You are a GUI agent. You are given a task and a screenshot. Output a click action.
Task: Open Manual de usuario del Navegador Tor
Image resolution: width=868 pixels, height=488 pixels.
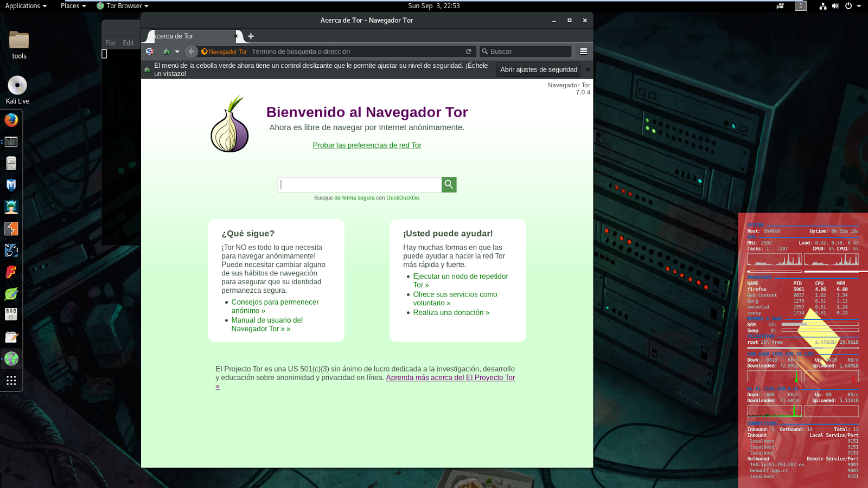[267, 324]
